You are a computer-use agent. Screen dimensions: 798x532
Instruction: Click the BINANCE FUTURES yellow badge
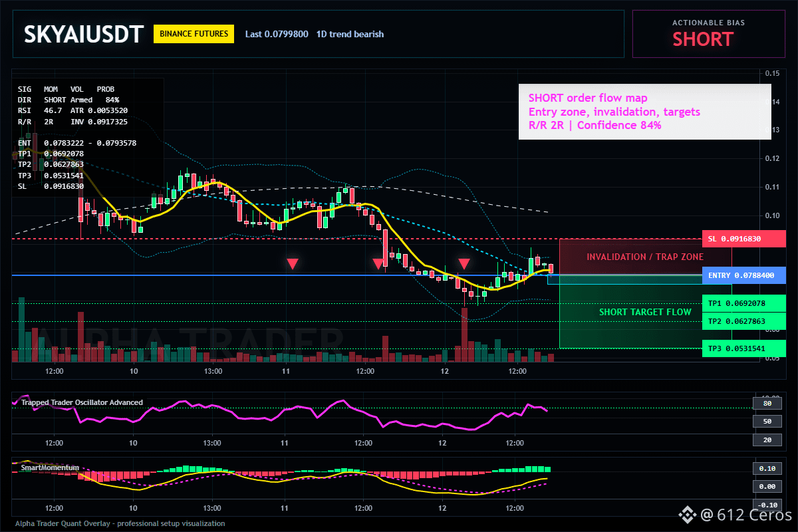click(194, 34)
